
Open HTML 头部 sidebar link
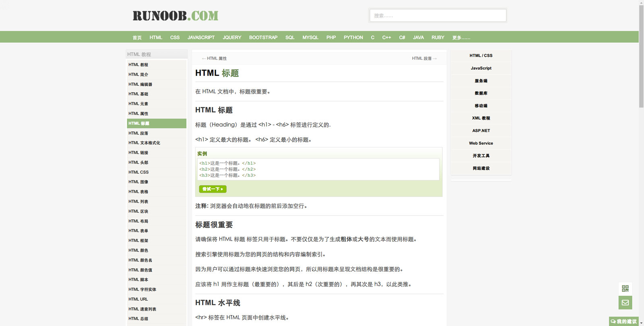tap(157, 162)
